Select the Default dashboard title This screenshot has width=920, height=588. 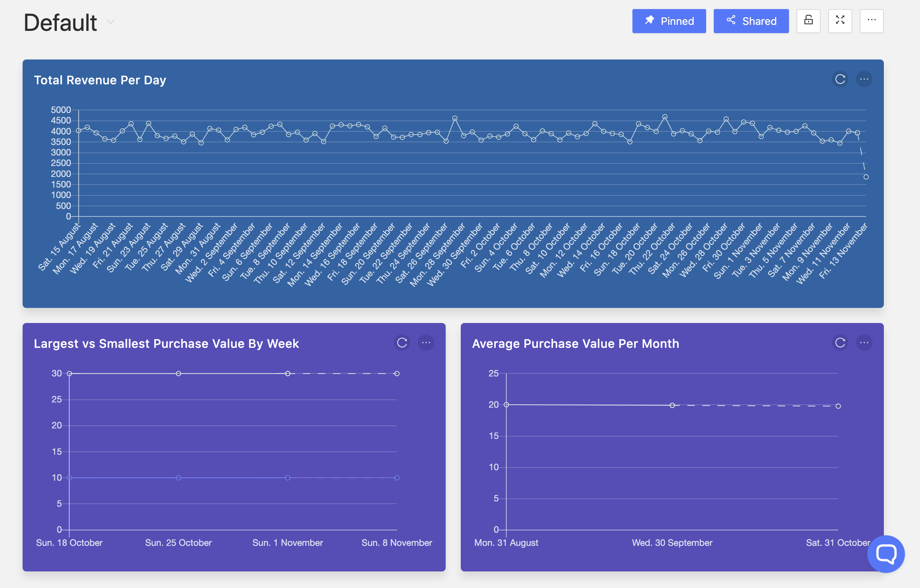coord(59,22)
